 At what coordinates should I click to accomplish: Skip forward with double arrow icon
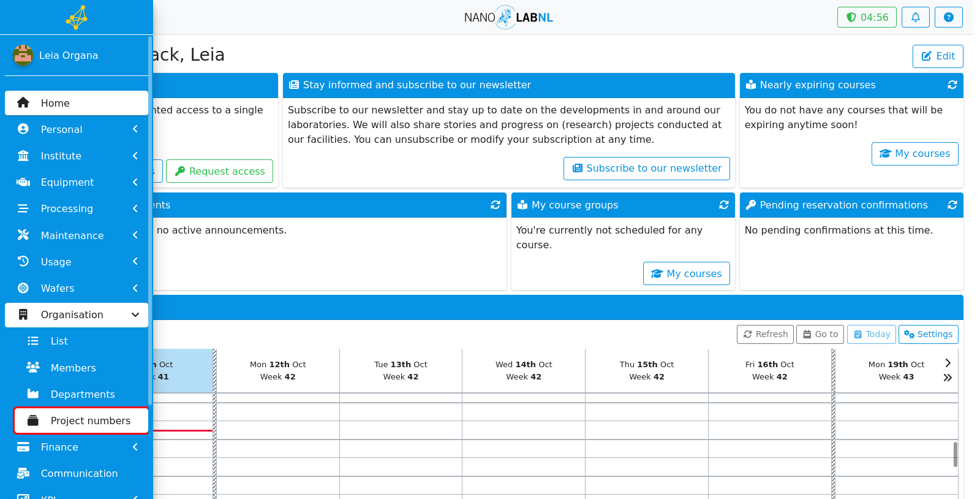948,378
